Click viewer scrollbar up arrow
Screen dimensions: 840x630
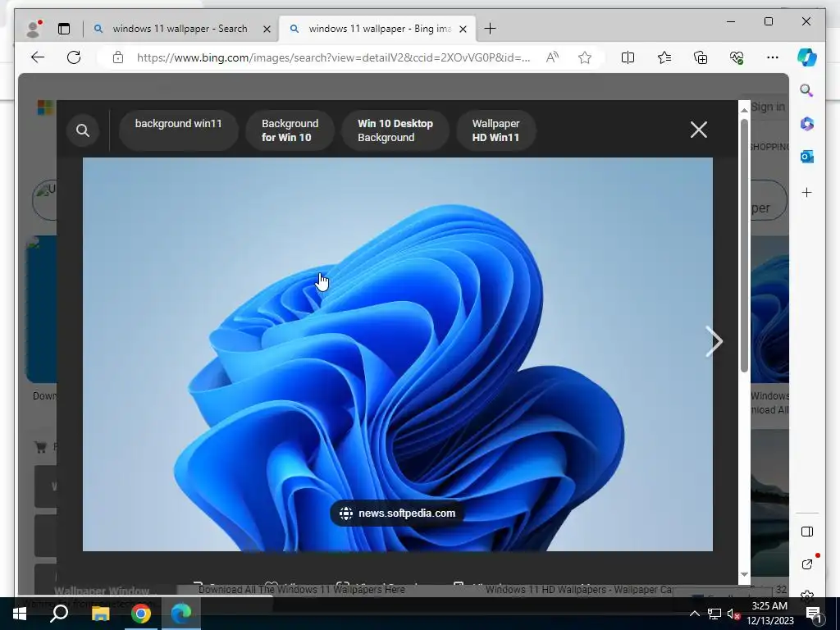tap(744, 109)
